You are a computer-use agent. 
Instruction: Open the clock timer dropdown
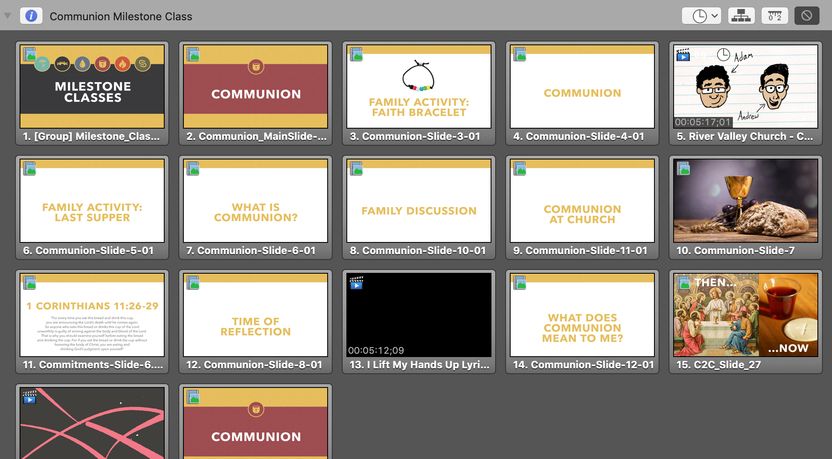701,16
